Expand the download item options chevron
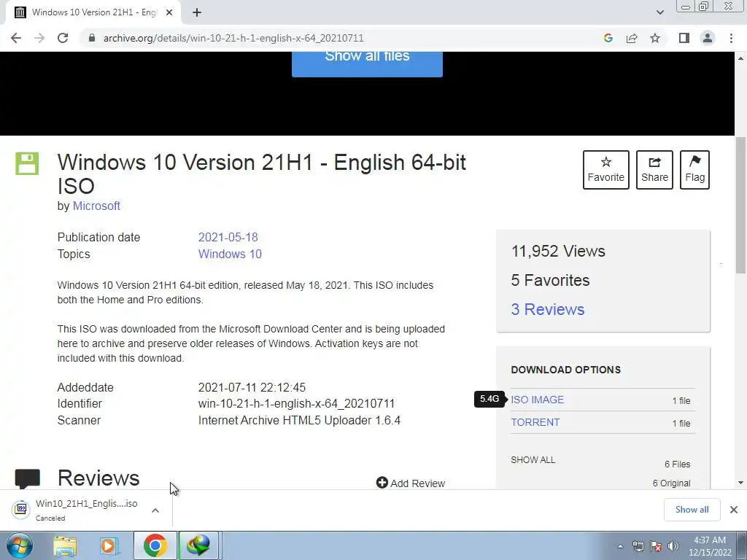This screenshot has height=560, width=747. (x=155, y=510)
